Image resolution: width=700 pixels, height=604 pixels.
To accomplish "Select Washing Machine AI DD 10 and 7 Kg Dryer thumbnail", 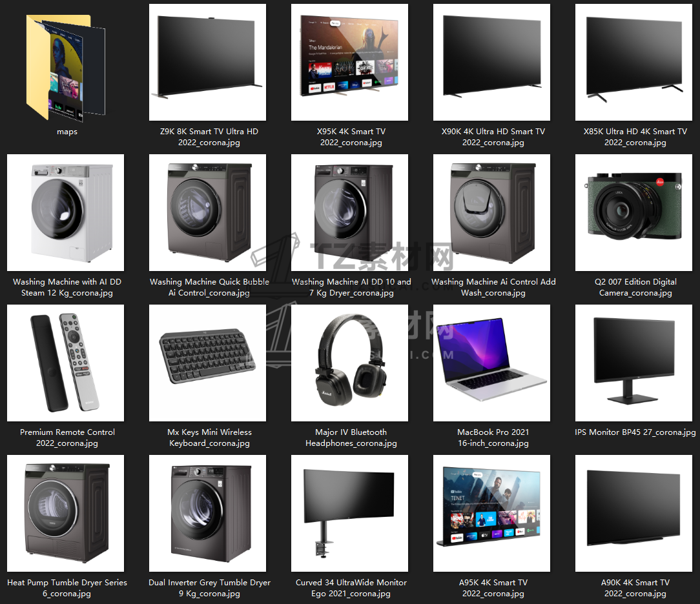I will coord(349,213).
